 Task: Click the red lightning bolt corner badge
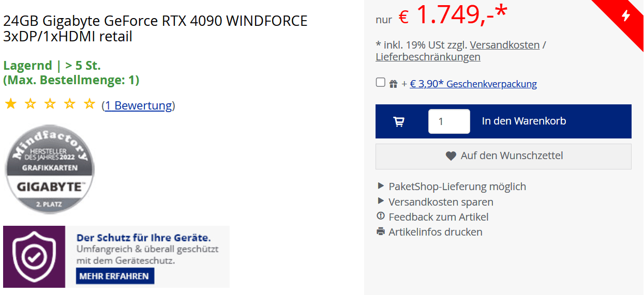coord(625,15)
